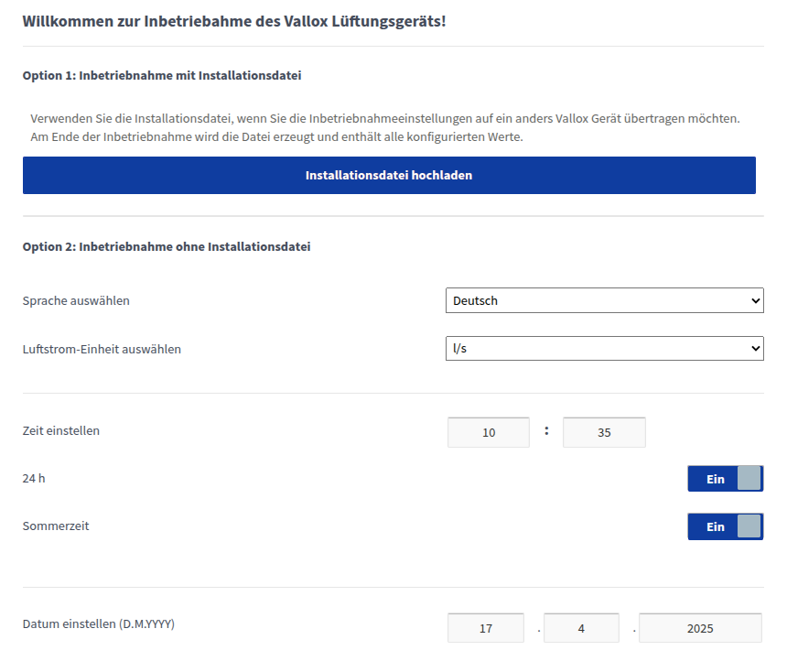Open the Sprache auswählen dropdown
Image resolution: width=787 pixels, height=672 pixels.
(x=603, y=300)
